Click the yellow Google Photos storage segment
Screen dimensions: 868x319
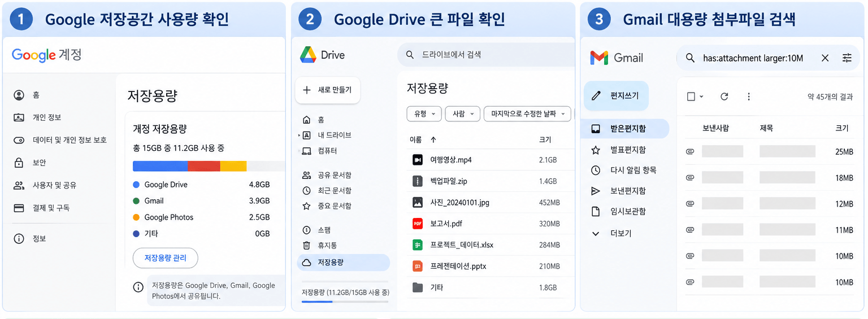233,166
